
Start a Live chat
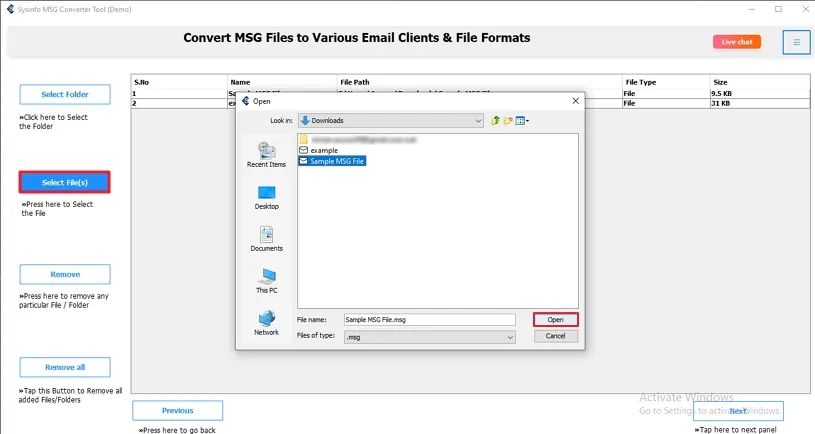click(737, 42)
